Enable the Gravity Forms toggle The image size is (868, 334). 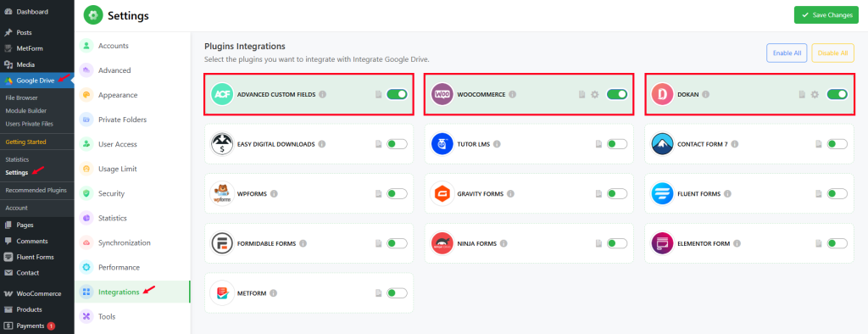coord(617,194)
